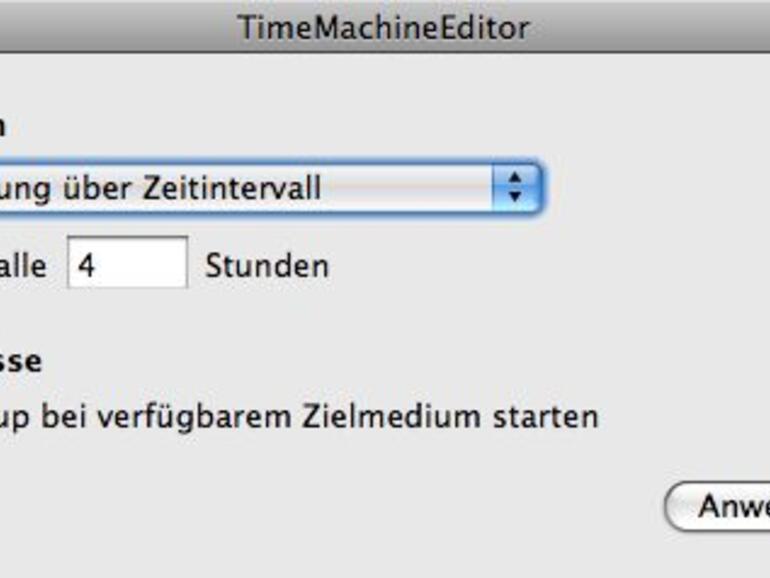Click the TimeMachineEditor window title text
770x578 pixels.
383,27
